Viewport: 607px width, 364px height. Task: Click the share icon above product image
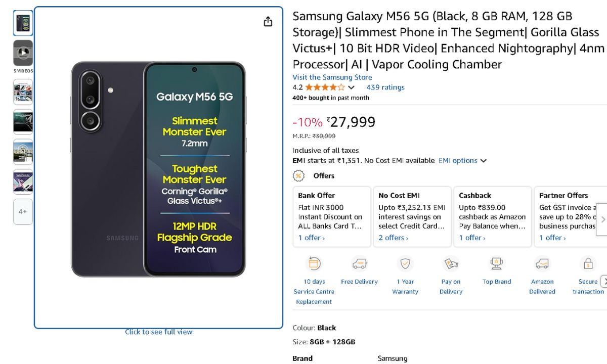pyautogui.click(x=268, y=22)
